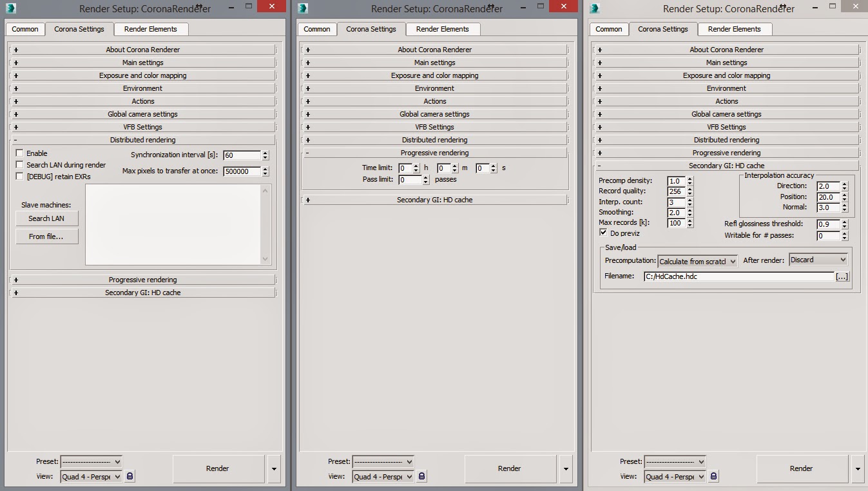The image size is (868, 491).
Task: Expand About Corona Renderer rollout, middle window
Action: click(435, 50)
